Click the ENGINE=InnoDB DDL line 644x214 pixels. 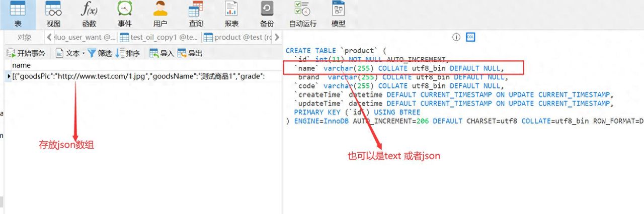click(x=464, y=121)
